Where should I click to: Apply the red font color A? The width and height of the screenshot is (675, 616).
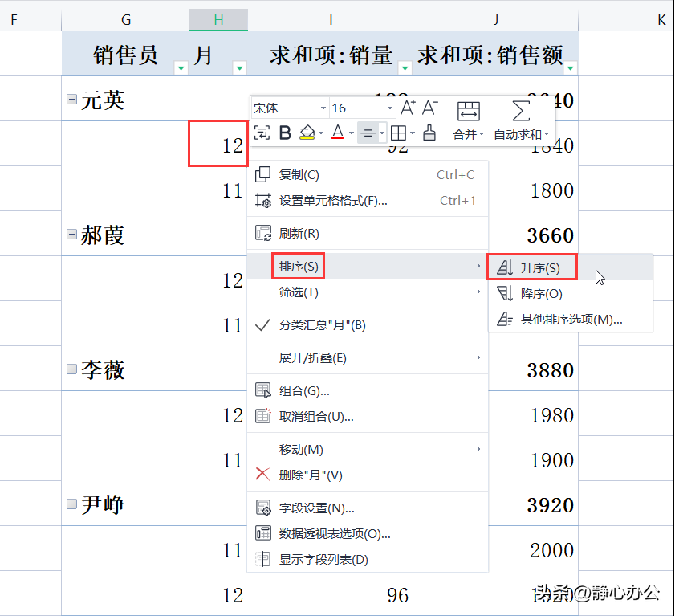tap(338, 133)
